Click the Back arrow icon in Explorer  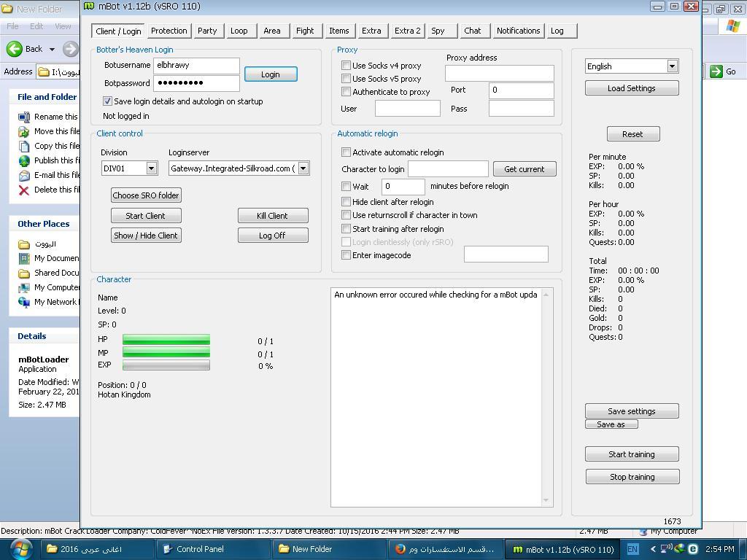(15, 49)
